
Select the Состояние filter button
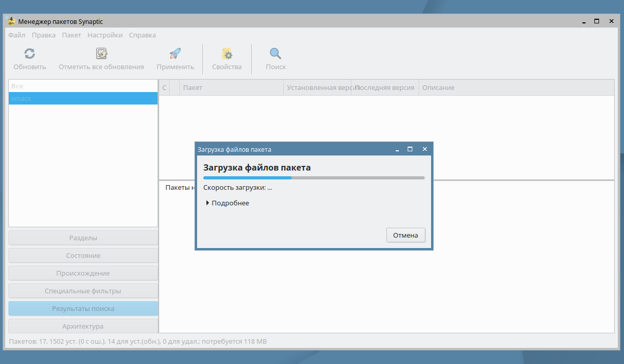coord(83,255)
